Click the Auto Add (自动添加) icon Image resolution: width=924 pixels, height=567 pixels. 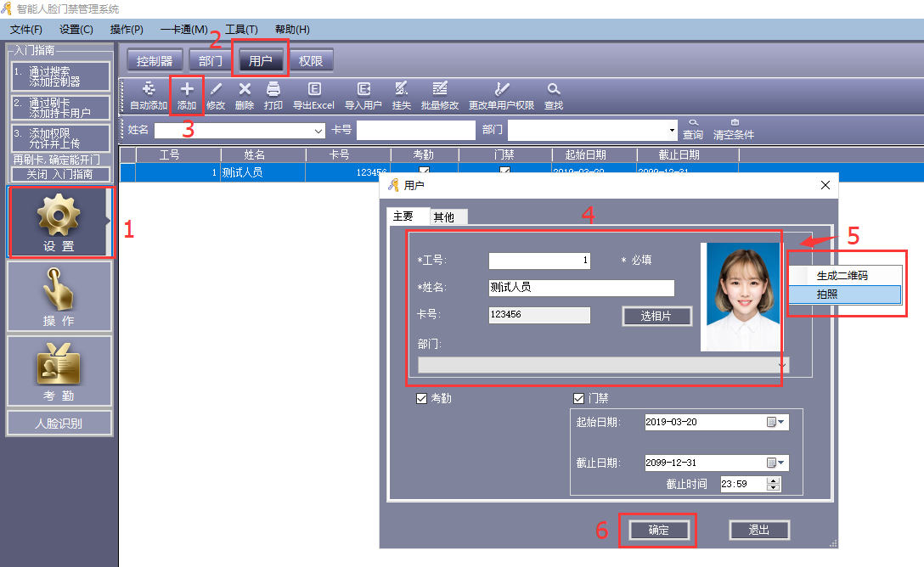149,89
